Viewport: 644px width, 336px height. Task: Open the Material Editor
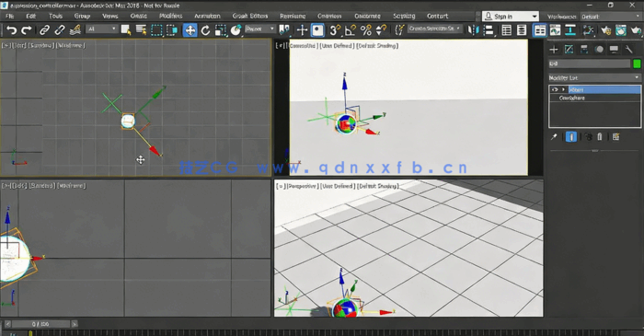tap(588, 30)
